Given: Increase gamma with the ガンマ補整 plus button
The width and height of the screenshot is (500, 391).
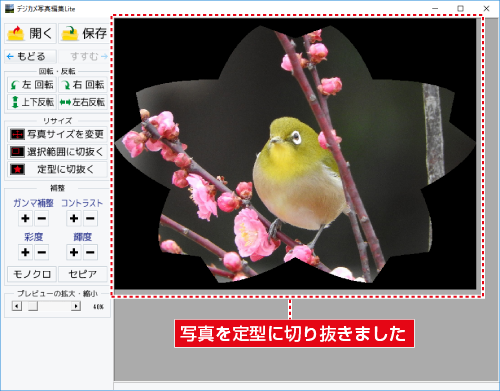Looking at the screenshot, I should coord(25,219).
